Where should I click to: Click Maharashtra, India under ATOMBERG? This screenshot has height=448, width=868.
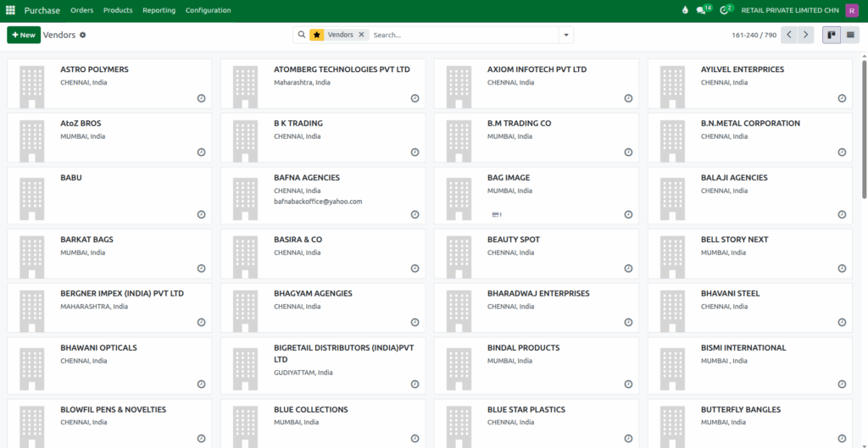tap(302, 83)
